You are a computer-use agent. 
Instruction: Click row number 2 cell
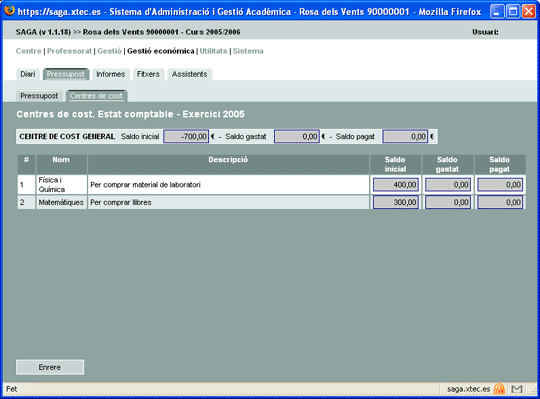coord(26,202)
